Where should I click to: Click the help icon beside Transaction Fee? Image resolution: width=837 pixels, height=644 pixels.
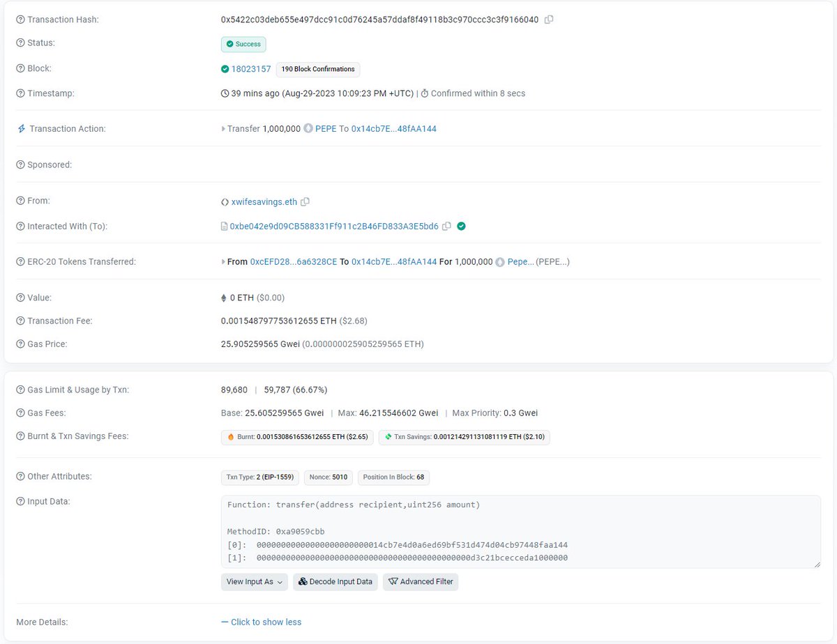click(x=20, y=321)
